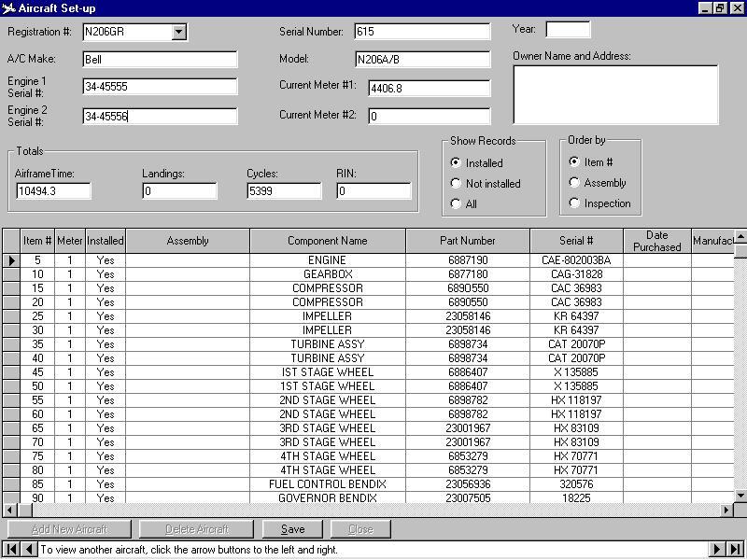Go to next aircraft record arrow
This screenshot has width=747, height=560.
(x=718, y=550)
